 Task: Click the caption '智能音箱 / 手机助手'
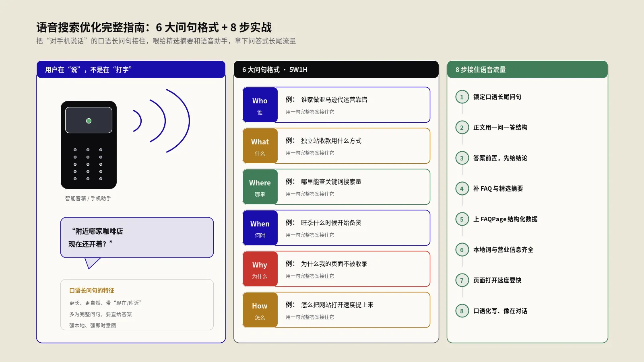(x=88, y=198)
